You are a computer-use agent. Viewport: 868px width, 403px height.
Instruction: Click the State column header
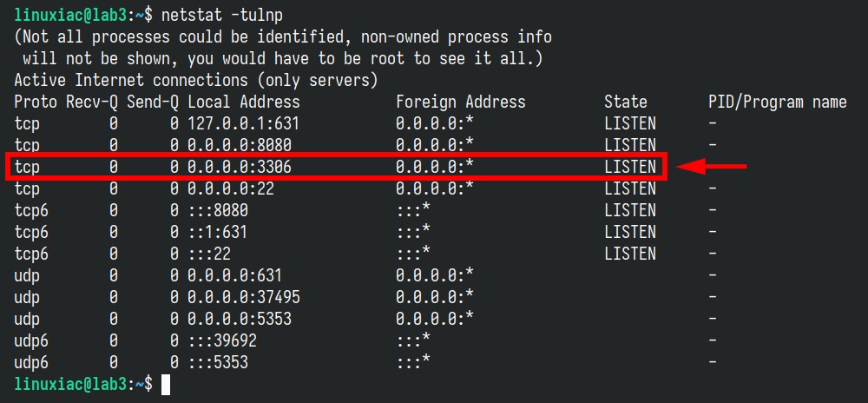pos(626,102)
